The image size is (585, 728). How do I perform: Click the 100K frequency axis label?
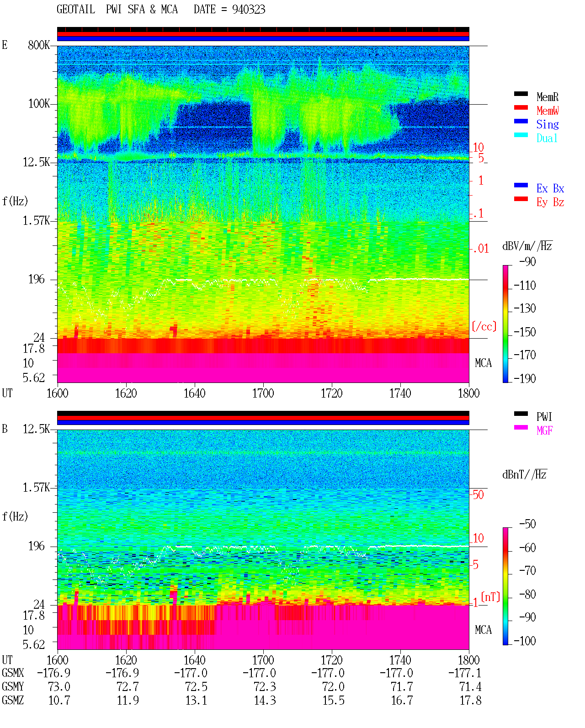(39, 104)
